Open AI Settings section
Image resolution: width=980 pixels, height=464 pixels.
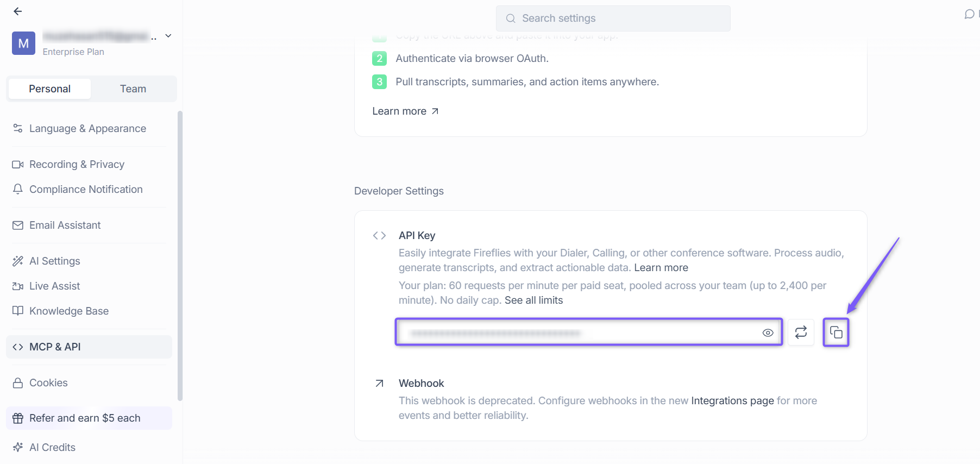coord(89,261)
